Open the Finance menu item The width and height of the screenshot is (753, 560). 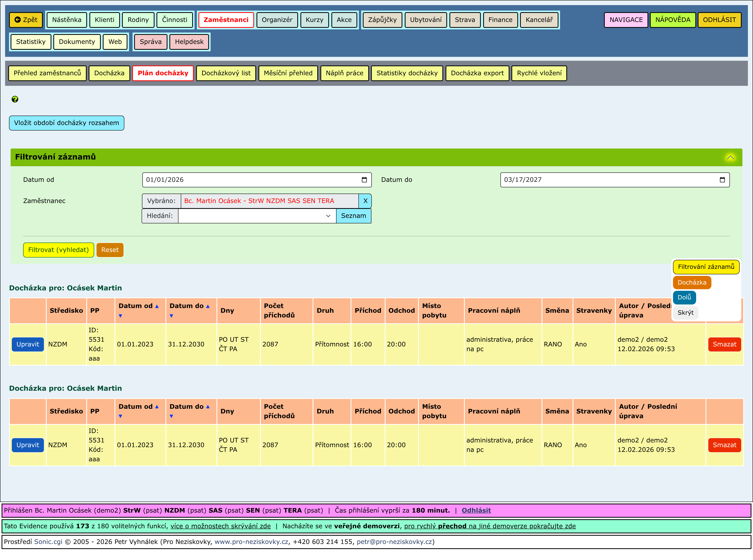[500, 20]
